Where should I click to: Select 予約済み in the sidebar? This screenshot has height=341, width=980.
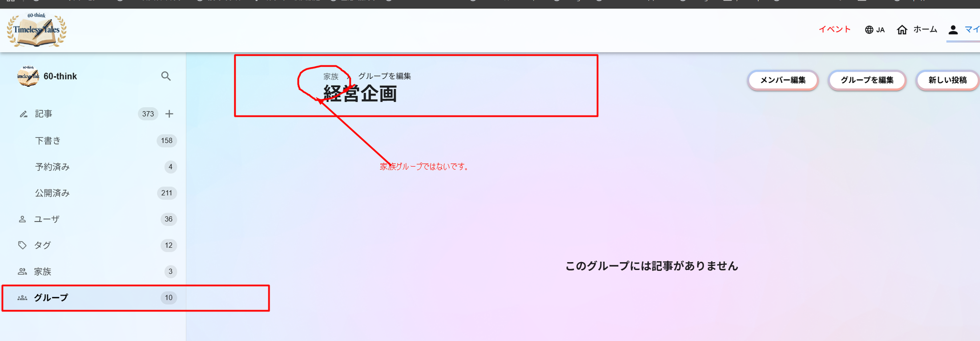tap(52, 167)
